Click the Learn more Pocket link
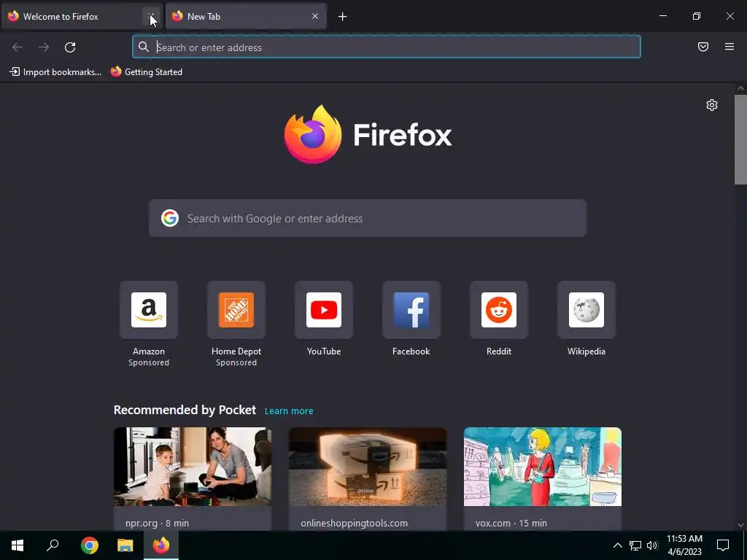747x560 pixels. (289, 411)
